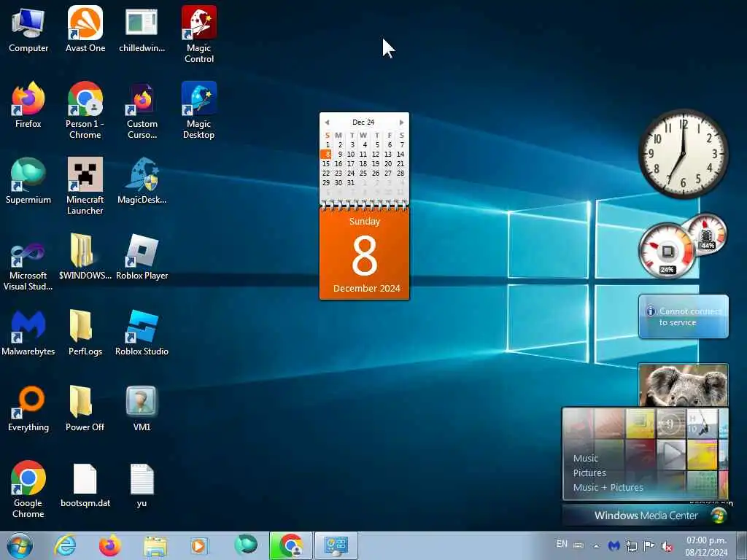Select December 31 in the calendar gadget
Viewport: 747px width, 560px height.
351,183
